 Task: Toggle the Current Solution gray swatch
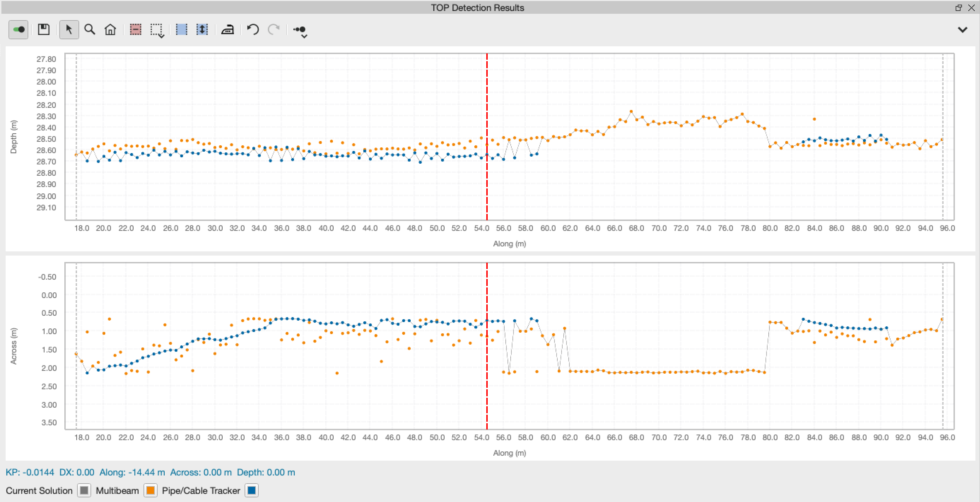(x=84, y=491)
